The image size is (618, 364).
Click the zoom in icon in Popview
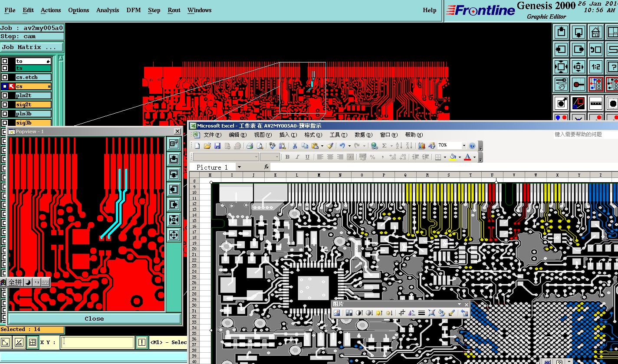[x=174, y=220]
